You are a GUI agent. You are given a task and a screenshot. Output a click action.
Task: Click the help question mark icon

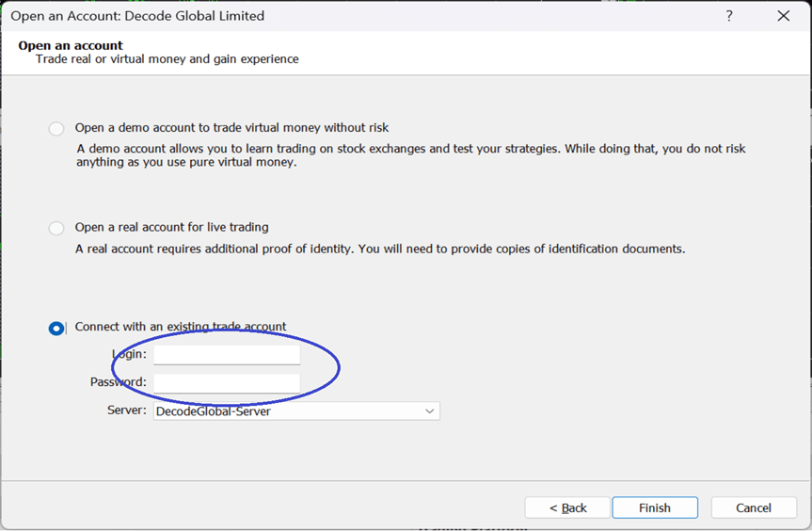(729, 16)
